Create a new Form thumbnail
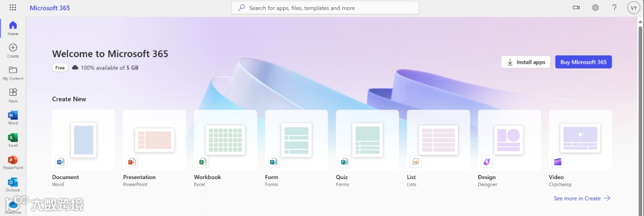Image resolution: width=644 pixels, height=216 pixels. 296,140
